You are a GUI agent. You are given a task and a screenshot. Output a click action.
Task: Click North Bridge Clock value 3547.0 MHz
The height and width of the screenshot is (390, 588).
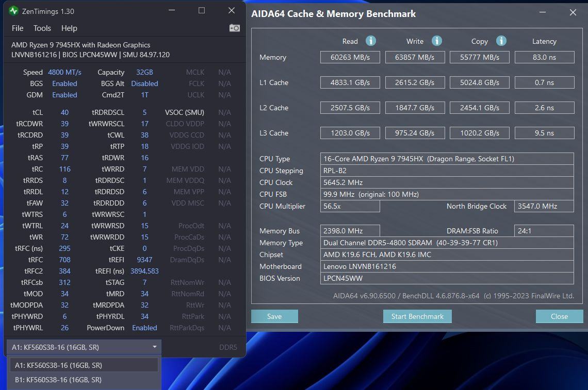point(544,206)
